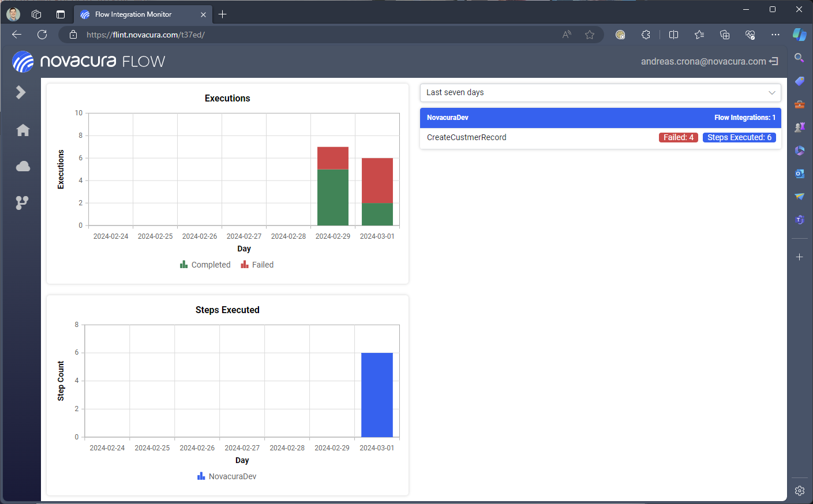Open the 'Last seven days' dropdown
Image resolution: width=813 pixels, height=504 pixels.
pyautogui.click(x=600, y=93)
